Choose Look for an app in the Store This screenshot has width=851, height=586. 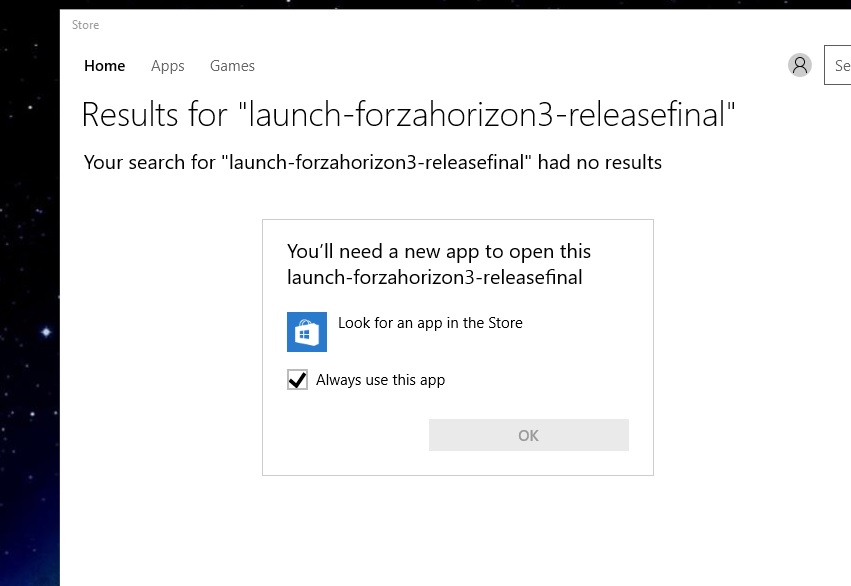pyautogui.click(x=430, y=323)
